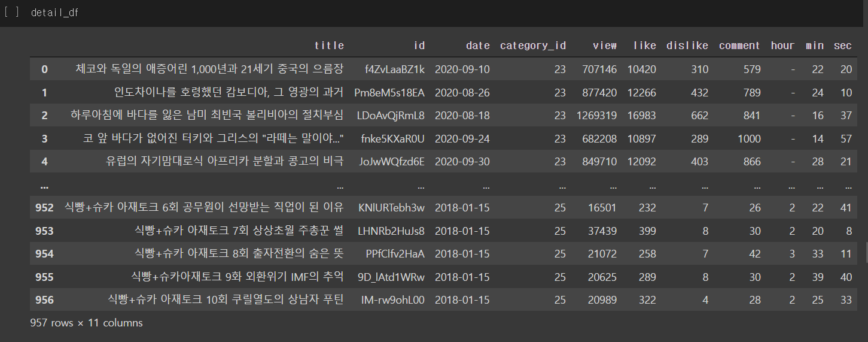
Task: Click the date 2020-09-10
Action: (x=462, y=69)
